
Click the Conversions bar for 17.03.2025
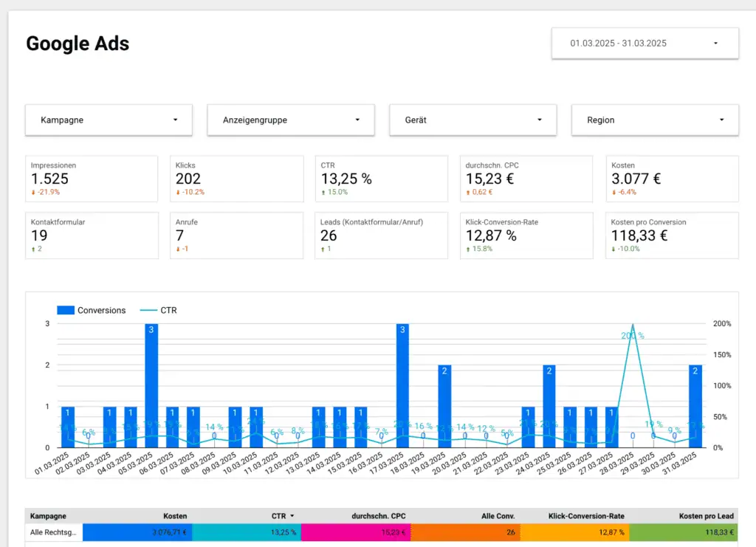pos(402,385)
